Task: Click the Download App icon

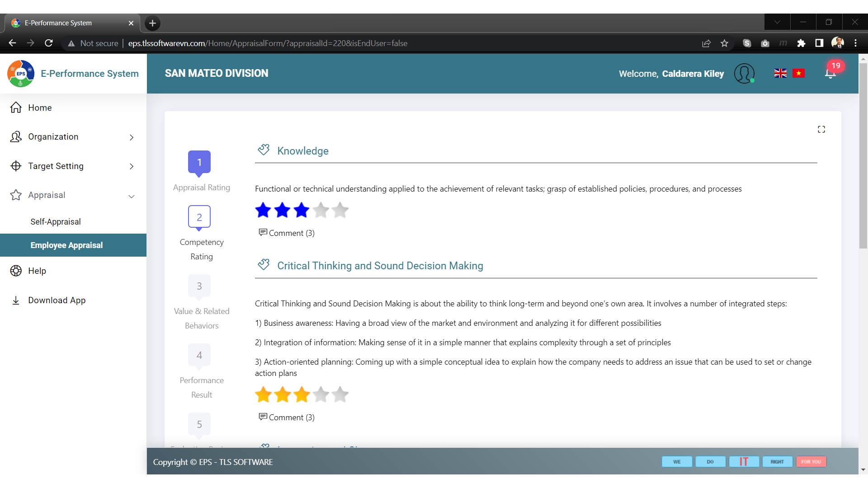Action: pos(15,300)
